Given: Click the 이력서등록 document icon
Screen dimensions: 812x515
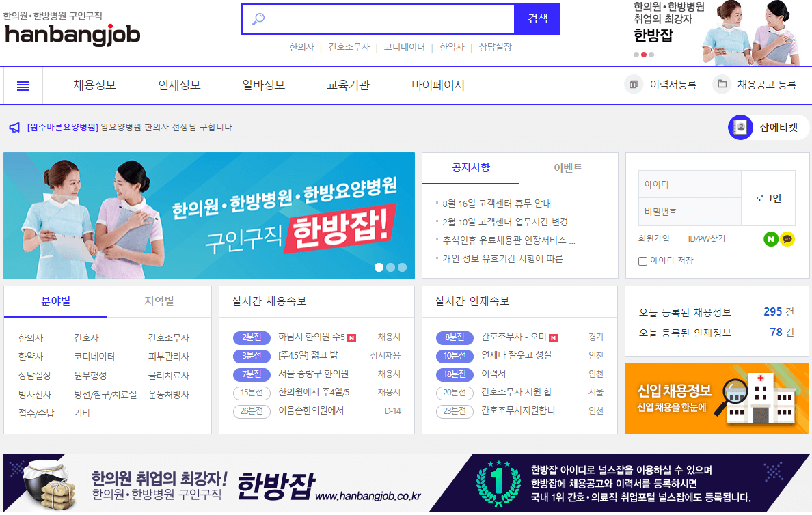Looking at the screenshot, I should pos(634,85).
